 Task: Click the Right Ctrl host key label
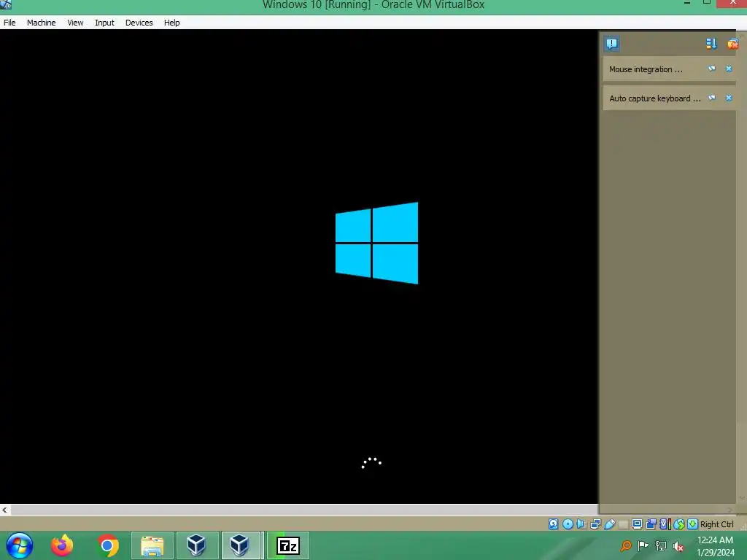point(717,524)
